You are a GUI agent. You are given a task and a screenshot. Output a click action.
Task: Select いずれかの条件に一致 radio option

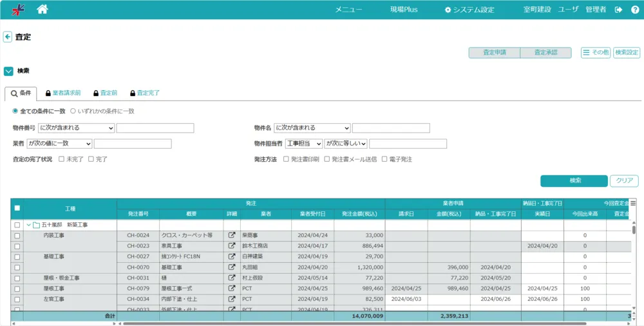click(73, 111)
